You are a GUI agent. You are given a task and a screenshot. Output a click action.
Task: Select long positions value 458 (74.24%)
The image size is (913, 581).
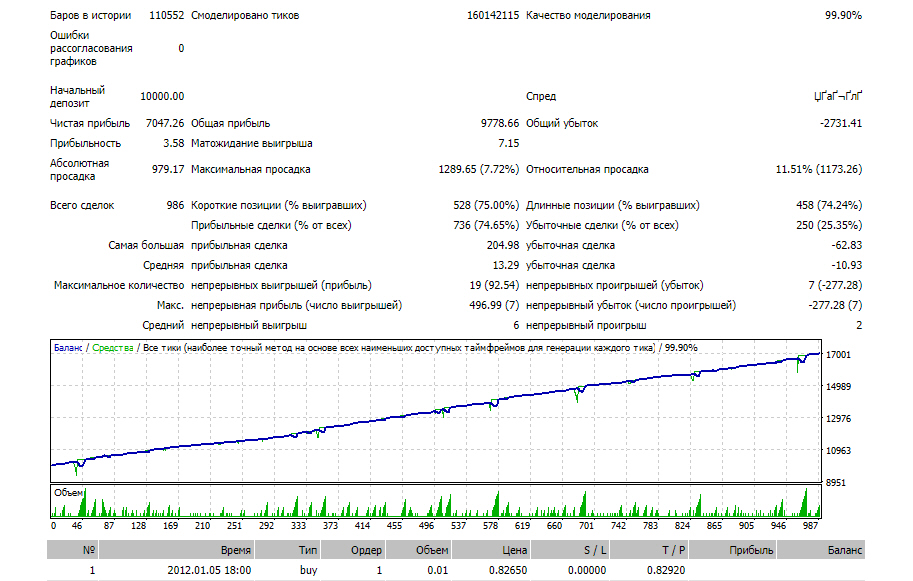pyautogui.click(x=829, y=206)
